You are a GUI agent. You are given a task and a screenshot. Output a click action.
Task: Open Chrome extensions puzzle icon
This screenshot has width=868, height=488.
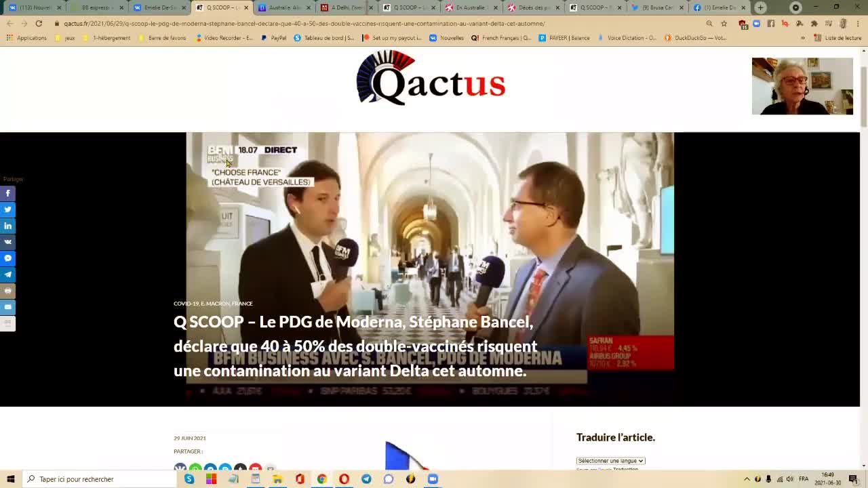click(x=814, y=23)
